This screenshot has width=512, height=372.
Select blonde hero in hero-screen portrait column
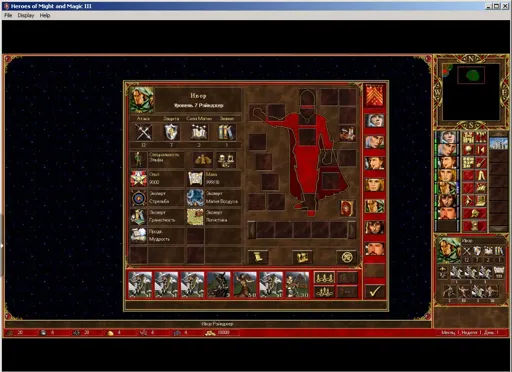tap(374, 184)
